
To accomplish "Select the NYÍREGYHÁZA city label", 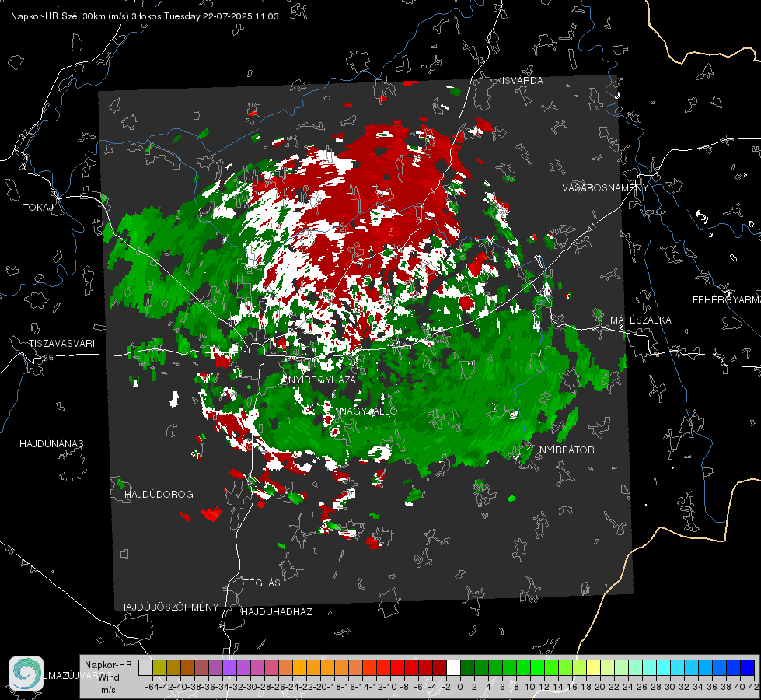I will coord(322,380).
